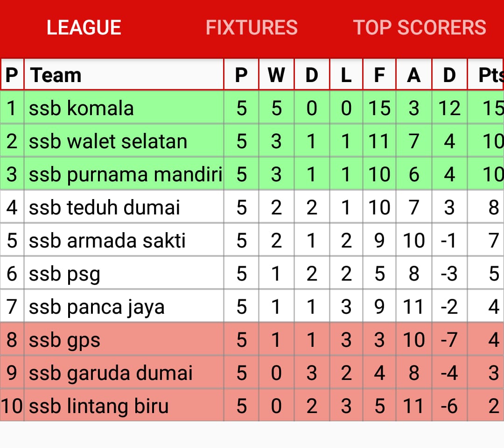
Task: Select ssb walet selatan row
Action: pos(108,141)
